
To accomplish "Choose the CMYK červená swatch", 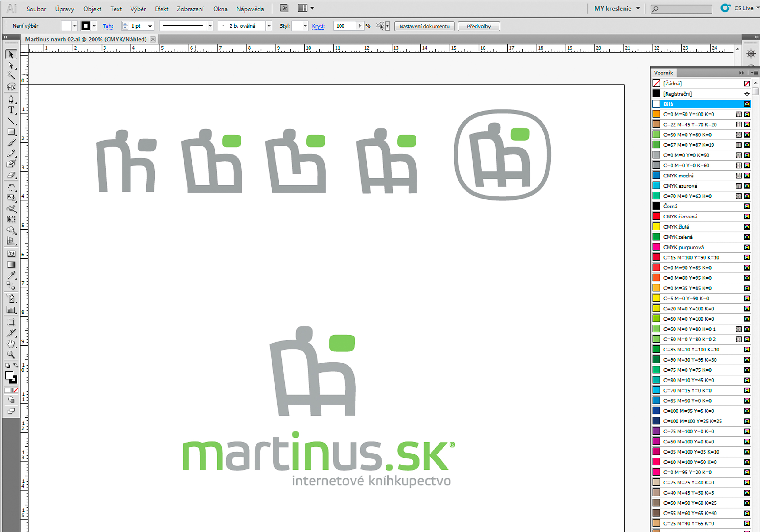I will (x=680, y=216).
